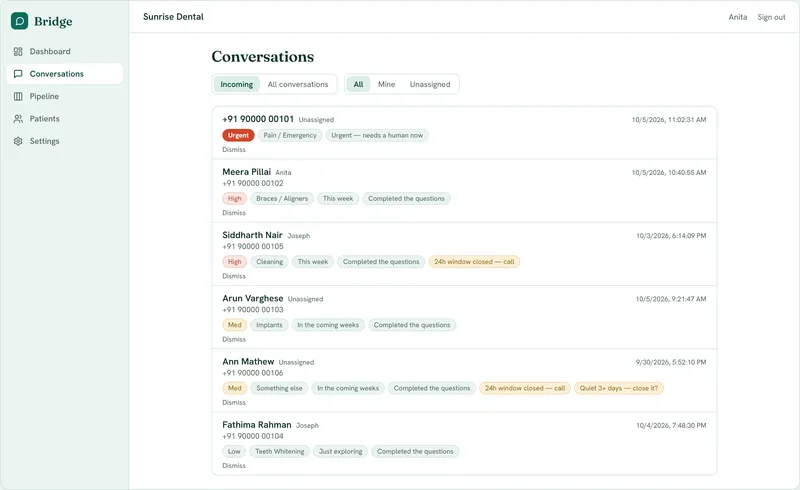Viewport: 800px width, 490px height.
Task: Click Med badge on Arun Varghese row
Action: tap(235, 325)
